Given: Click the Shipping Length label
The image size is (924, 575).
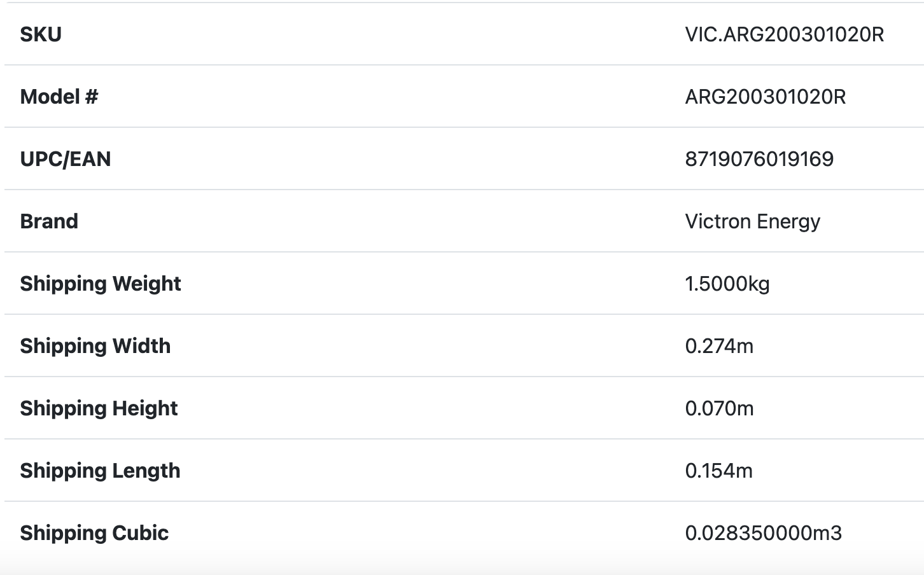Looking at the screenshot, I should pyautogui.click(x=100, y=471).
